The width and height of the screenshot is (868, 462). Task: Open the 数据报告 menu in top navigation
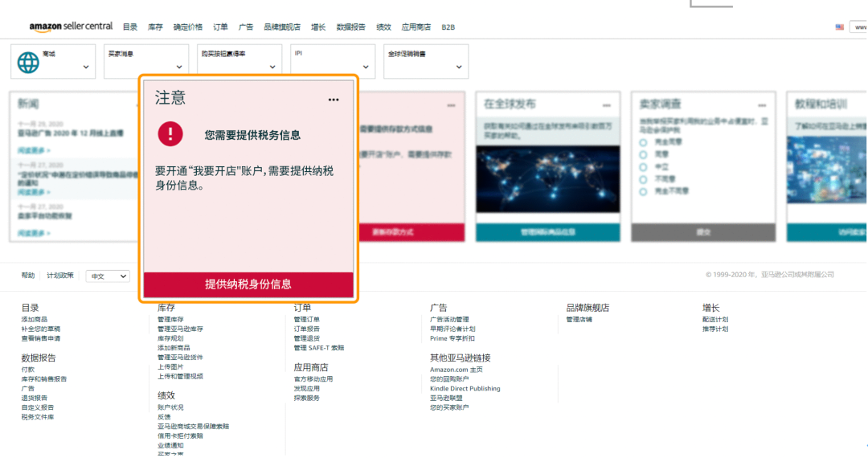coord(350,27)
